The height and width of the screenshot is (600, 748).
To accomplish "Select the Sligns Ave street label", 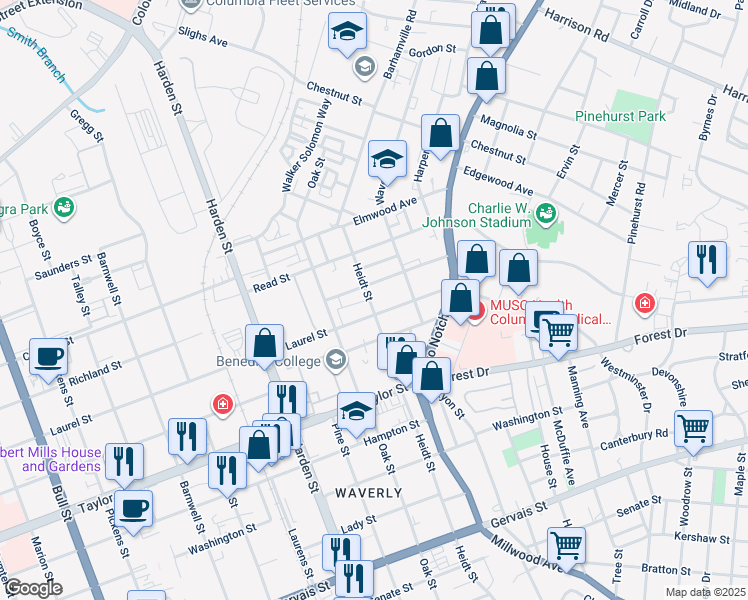I will [203, 37].
